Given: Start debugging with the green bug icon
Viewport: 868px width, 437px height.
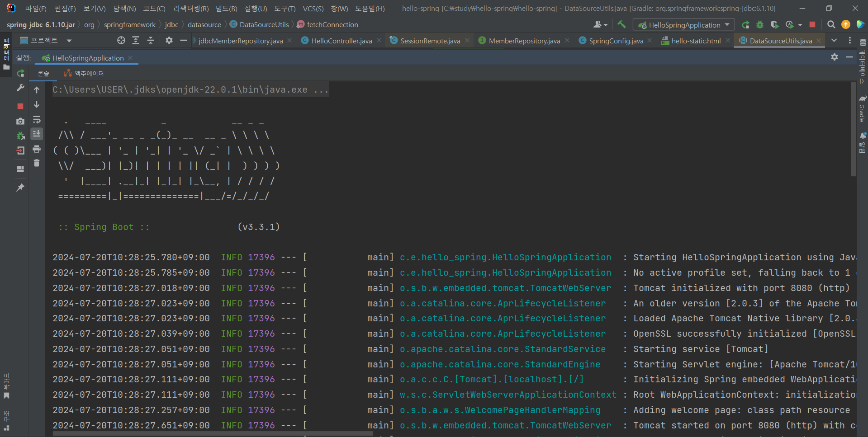Looking at the screenshot, I should [x=760, y=24].
